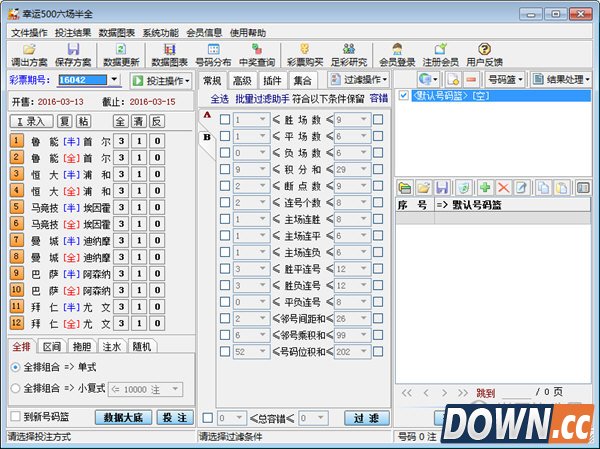Click the red X delete icon
The height and width of the screenshot is (449, 600).
click(x=503, y=188)
